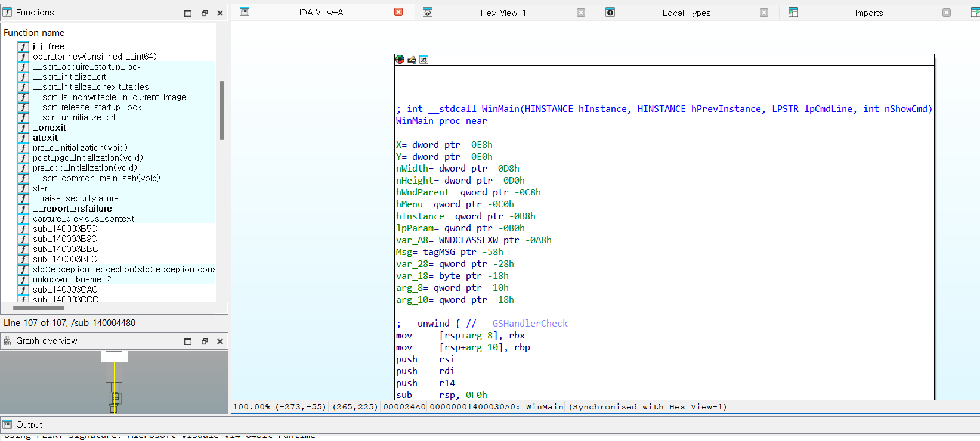980x441 pixels.
Task: Maximize the Functions panel
Action: click(x=188, y=13)
